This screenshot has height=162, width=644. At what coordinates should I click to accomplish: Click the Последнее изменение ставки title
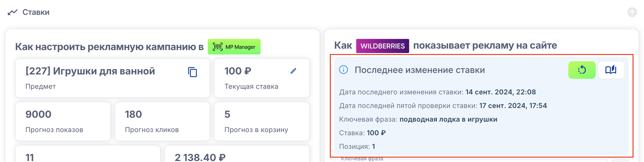419,70
